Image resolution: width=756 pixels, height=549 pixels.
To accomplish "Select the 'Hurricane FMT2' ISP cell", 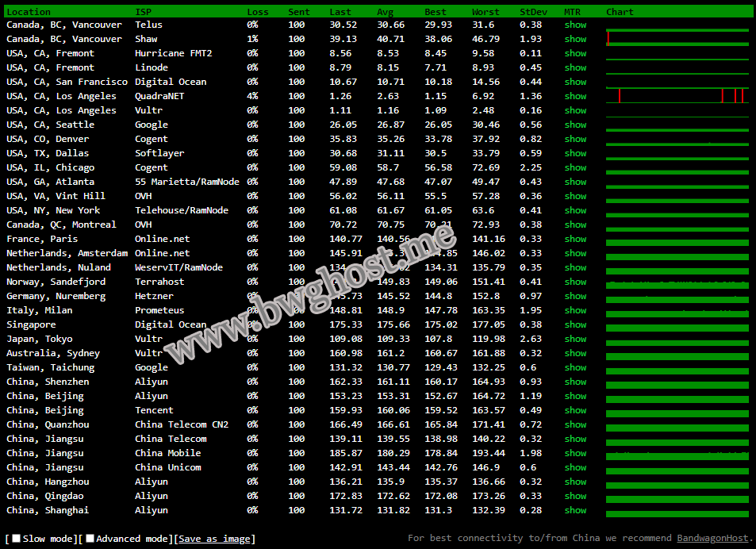I will [174, 53].
